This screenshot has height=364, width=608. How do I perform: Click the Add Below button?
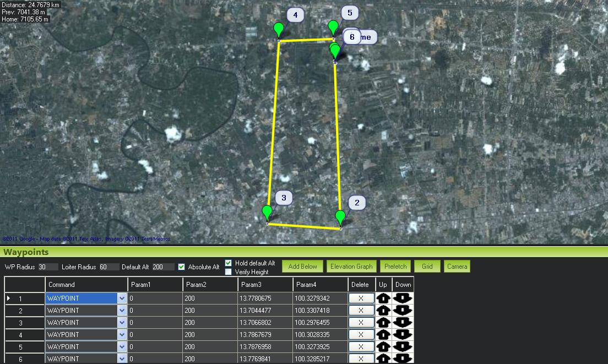[x=302, y=267]
